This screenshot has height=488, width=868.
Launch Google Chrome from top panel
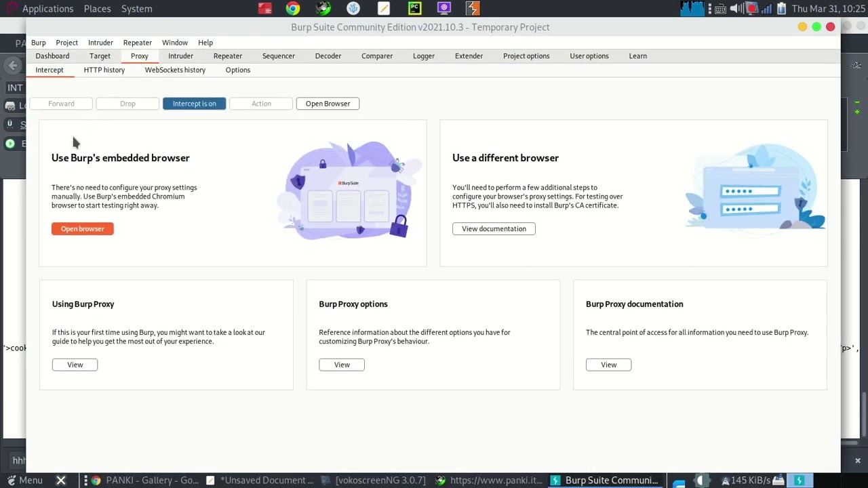(293, 9)
